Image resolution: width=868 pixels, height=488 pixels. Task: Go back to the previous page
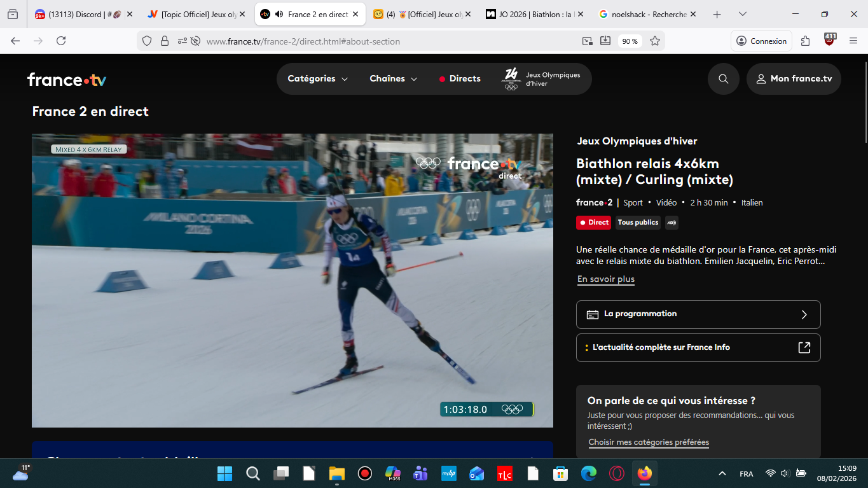coord(15,41)
